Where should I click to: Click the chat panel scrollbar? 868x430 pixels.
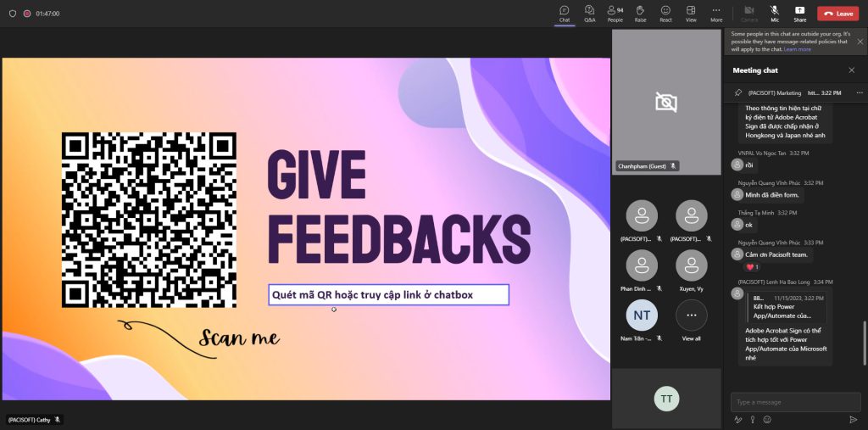(x=864, y=343)
